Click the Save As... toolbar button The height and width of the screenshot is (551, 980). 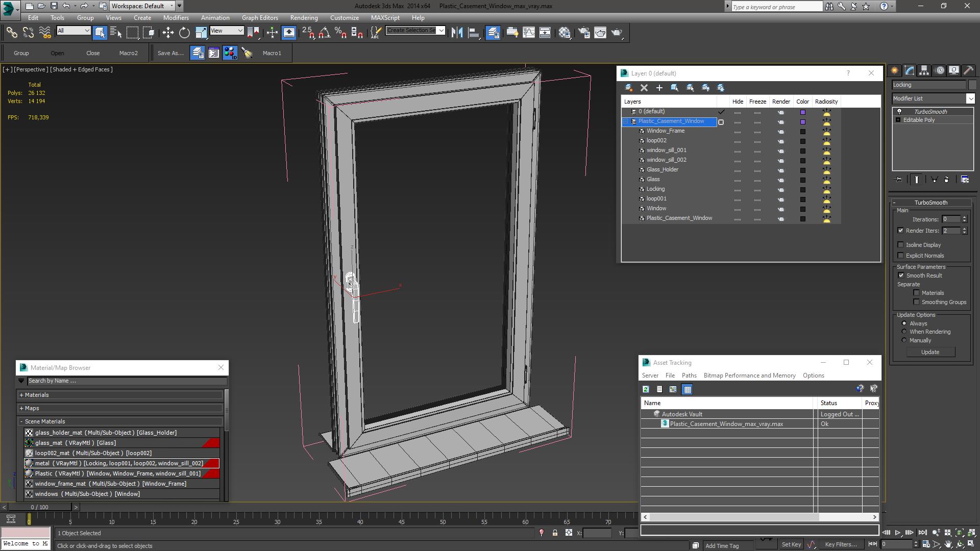click(170, 53)
